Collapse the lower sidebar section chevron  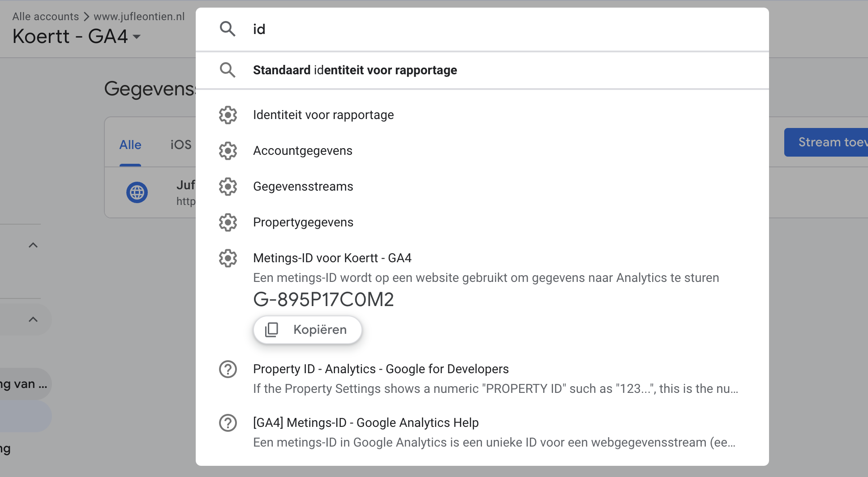pos(33,319)
